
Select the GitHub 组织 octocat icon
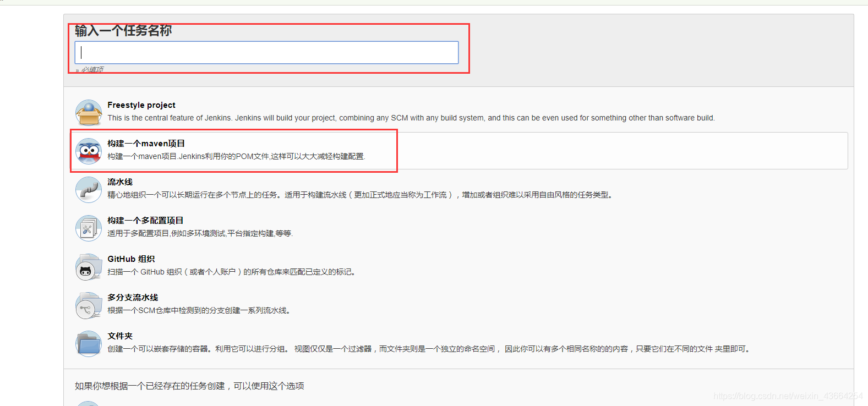tap(89, 267)
